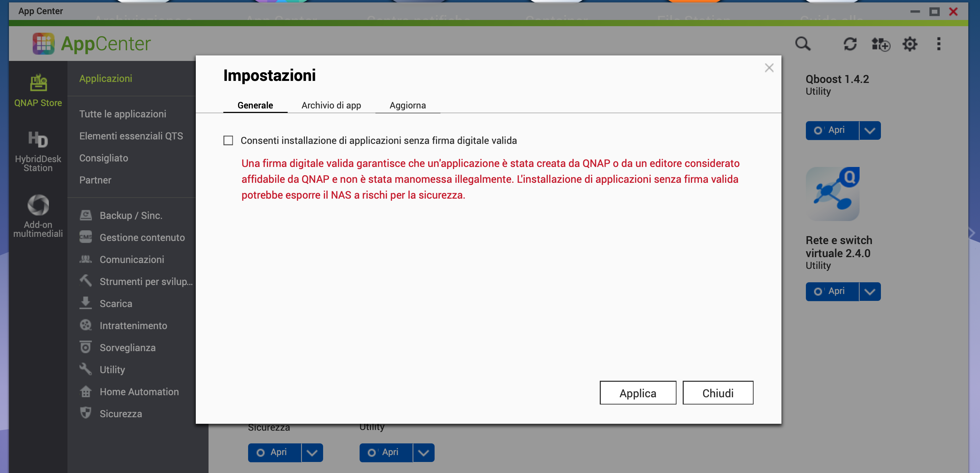980x473 pixels.
Task: Expand dropdown beside Rete e switch Apri
Action: click(x=869, y=292)
